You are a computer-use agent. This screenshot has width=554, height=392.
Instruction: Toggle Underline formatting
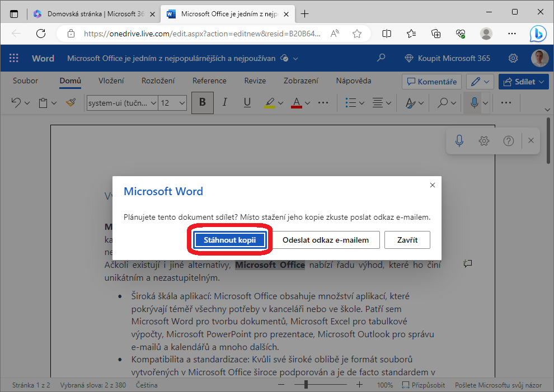coord(247,103)
